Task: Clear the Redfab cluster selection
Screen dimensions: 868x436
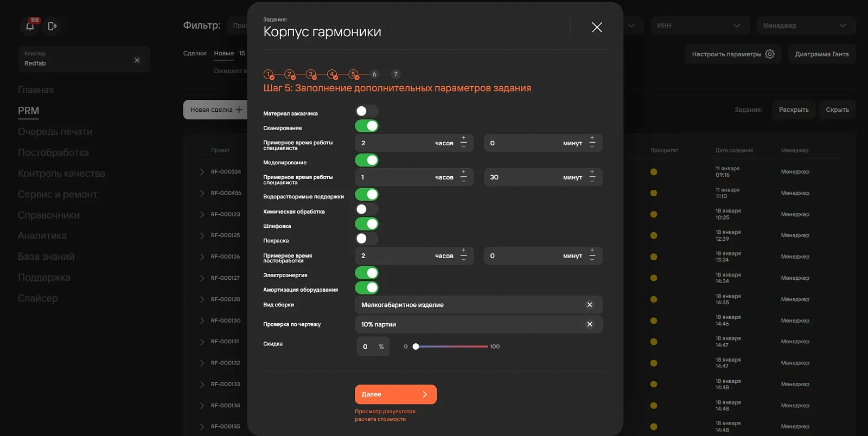Action: click(137, 60)
